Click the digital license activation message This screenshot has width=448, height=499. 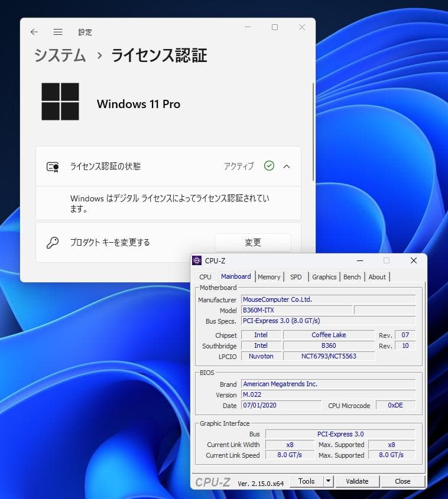click(170, 203)
